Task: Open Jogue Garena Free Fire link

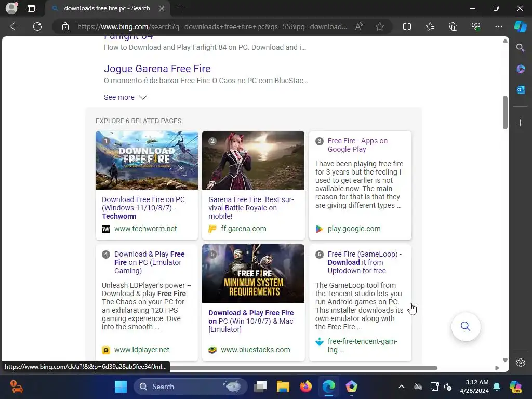Action: 157,69
